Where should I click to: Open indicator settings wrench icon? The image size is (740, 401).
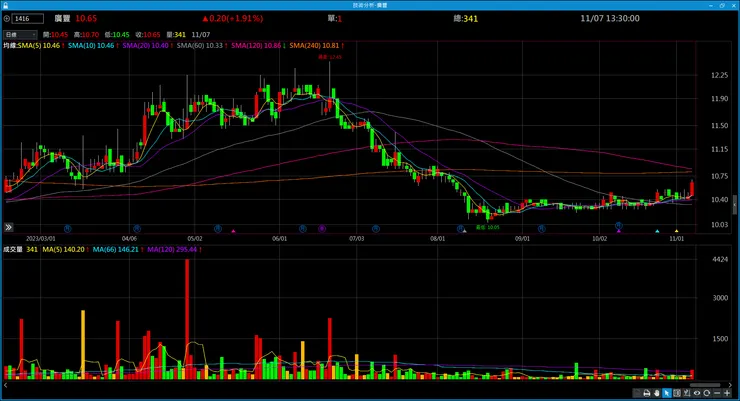(x=687, y=393)
